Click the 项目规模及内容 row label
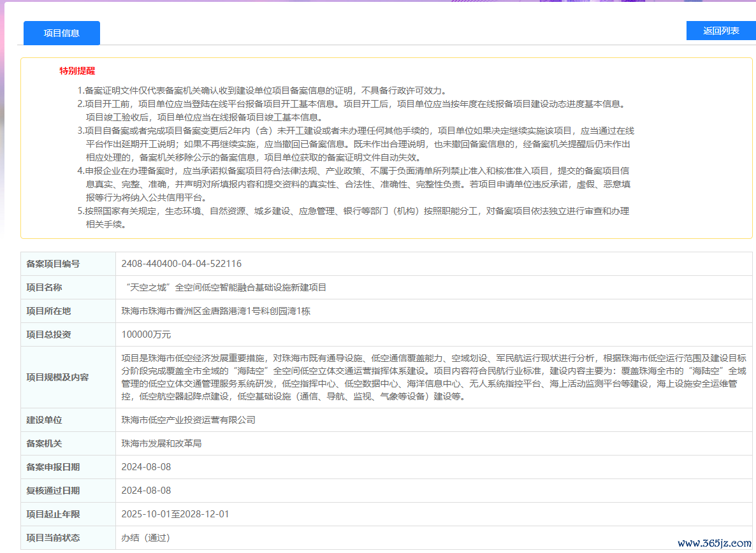This screenshot has width=756, height=553. pos(57,377)
